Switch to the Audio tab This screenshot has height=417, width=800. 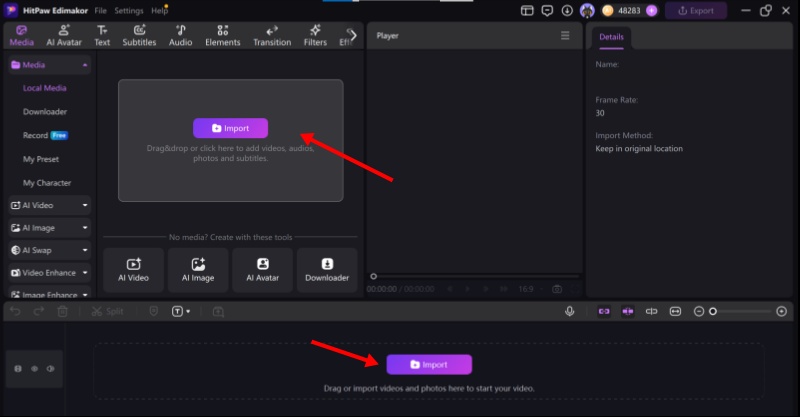pyautogui.click(x=181, y=36)
